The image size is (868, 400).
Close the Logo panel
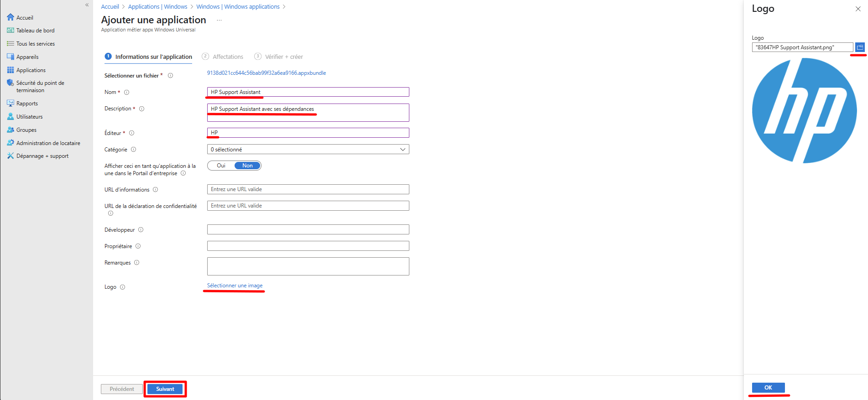click(x=858, y=9)
